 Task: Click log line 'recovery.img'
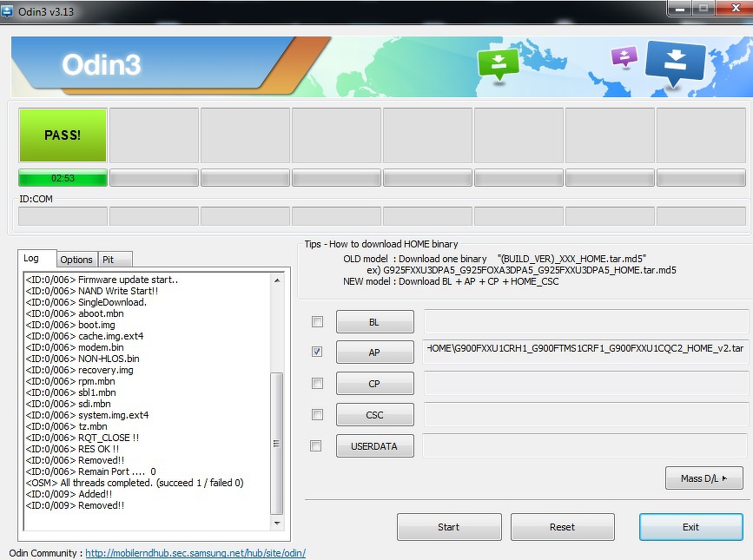(80, 370)
